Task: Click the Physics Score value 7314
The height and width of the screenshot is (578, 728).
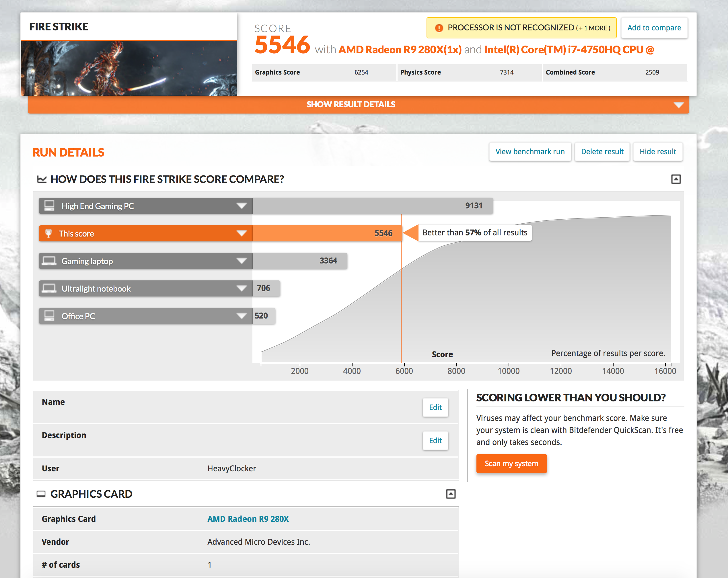Action: [x=507, y=72]
